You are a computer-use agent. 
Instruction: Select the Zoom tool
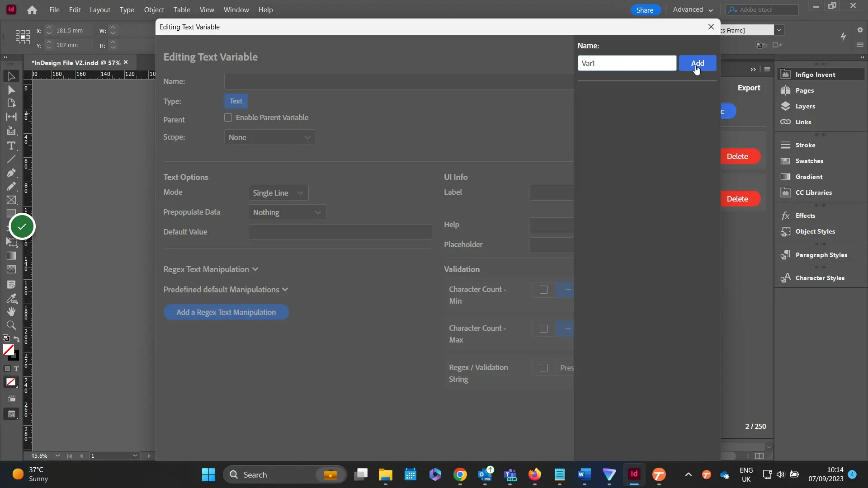tap(11, 325)
